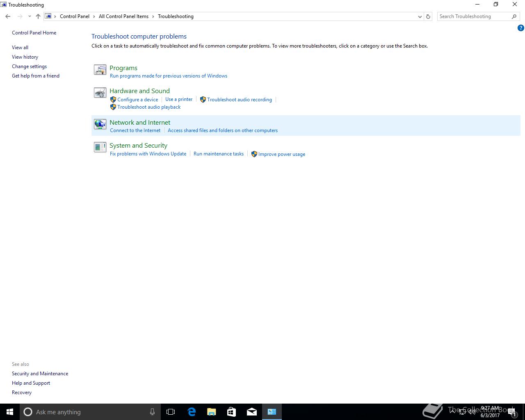
Task: Click Troubleshoot audio playback
Action: tap(149, 107)
